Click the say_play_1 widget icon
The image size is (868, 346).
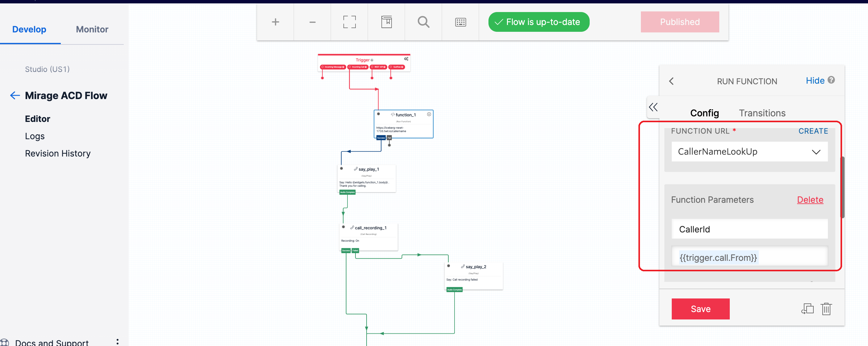coord(355,169)
